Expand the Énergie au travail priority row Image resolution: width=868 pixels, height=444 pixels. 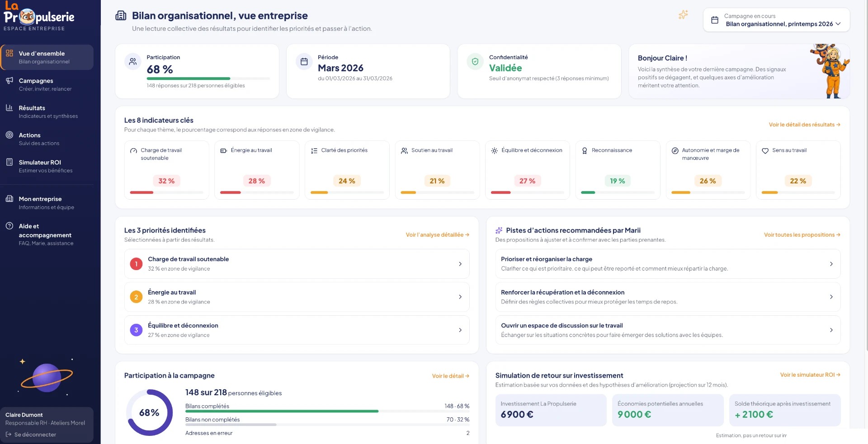[x=297, y=297]
